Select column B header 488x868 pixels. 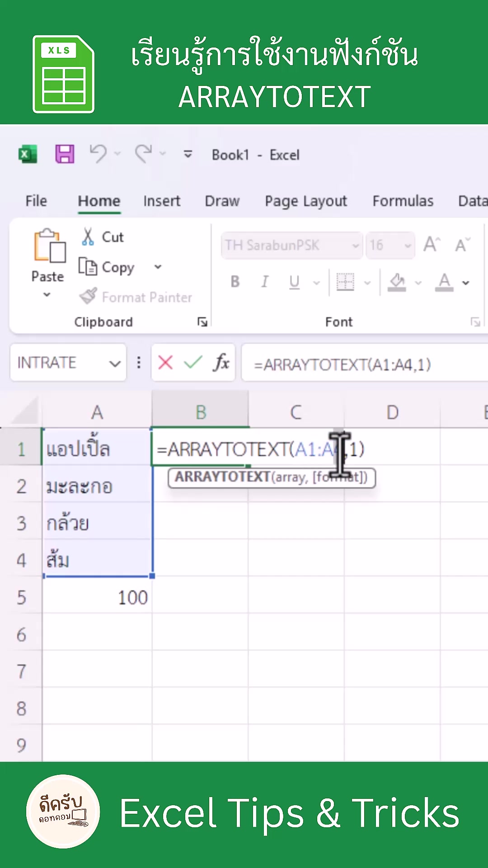point(201,412)
